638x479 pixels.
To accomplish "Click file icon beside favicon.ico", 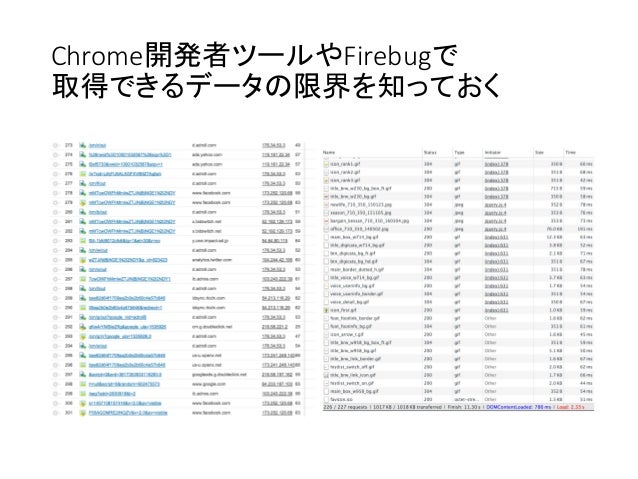I will pos(326,400).
